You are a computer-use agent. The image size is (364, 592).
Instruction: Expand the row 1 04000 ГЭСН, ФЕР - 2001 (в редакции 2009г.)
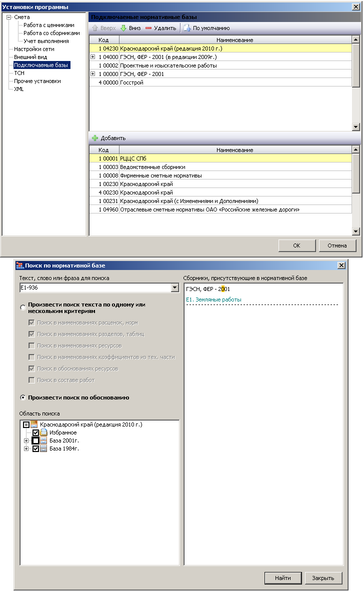coord(92,56)
